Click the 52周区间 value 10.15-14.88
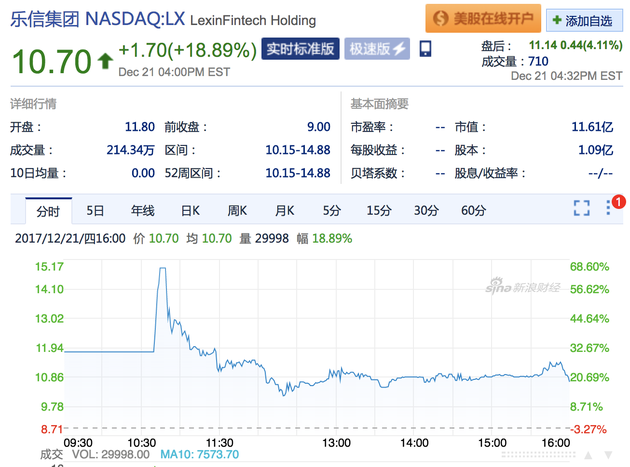Screen dimensions: 630x467 [298, 173]
